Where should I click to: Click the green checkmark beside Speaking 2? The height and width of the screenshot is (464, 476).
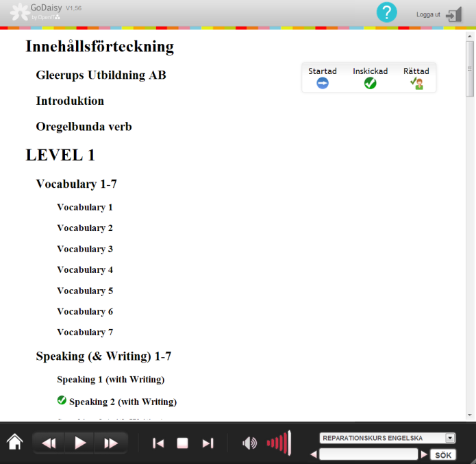pyautogui.click(x=62, y=400)
